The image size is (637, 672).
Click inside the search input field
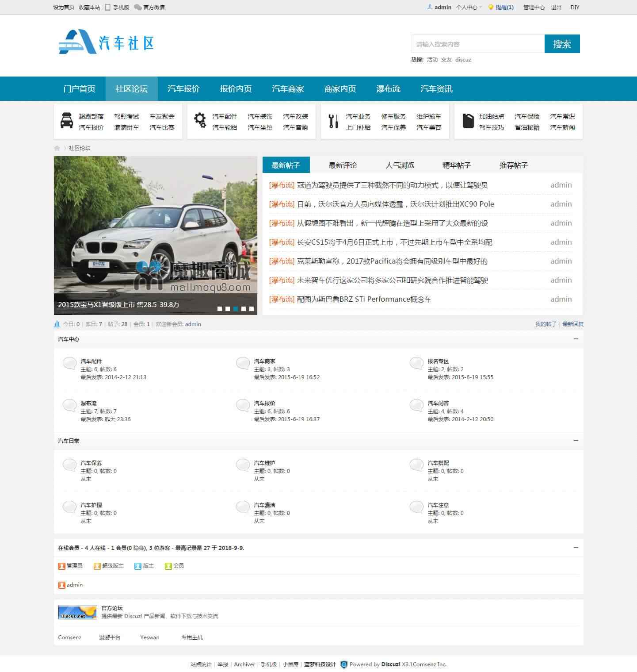pos(478,44)
